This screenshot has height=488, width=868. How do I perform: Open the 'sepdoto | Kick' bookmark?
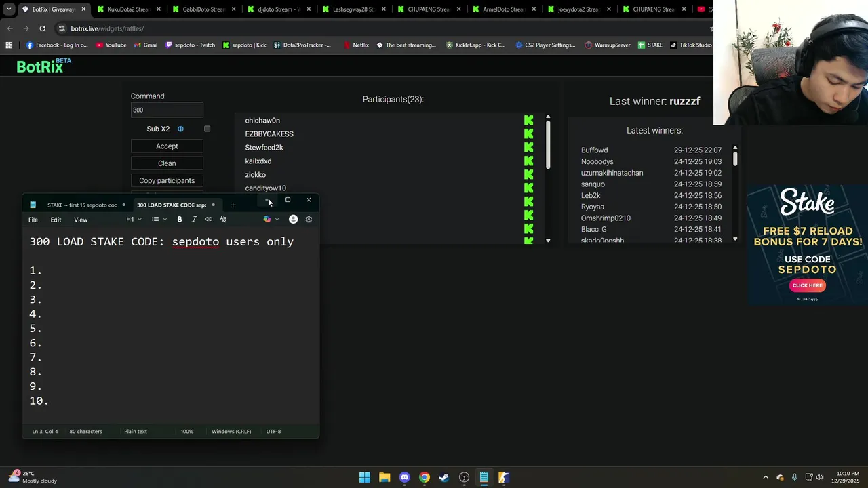pyautogui.click(x=244, y=45)
